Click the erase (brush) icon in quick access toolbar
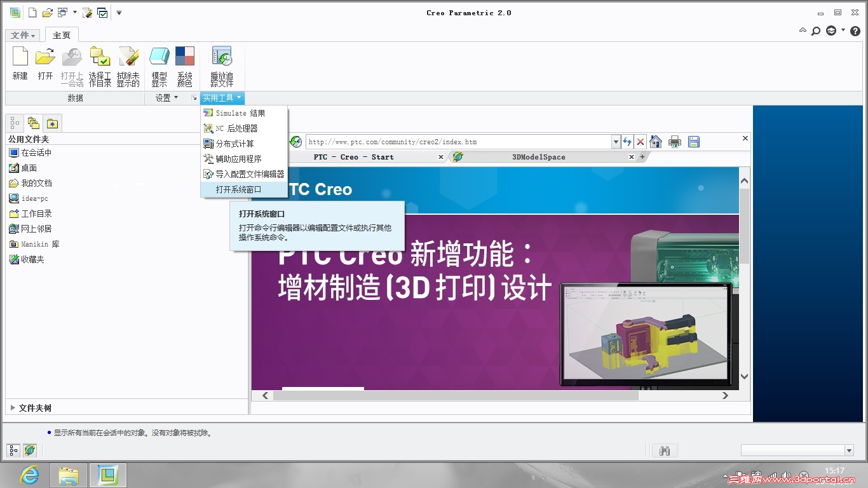This screenshot has height=488, width=868. coord(88,13)
